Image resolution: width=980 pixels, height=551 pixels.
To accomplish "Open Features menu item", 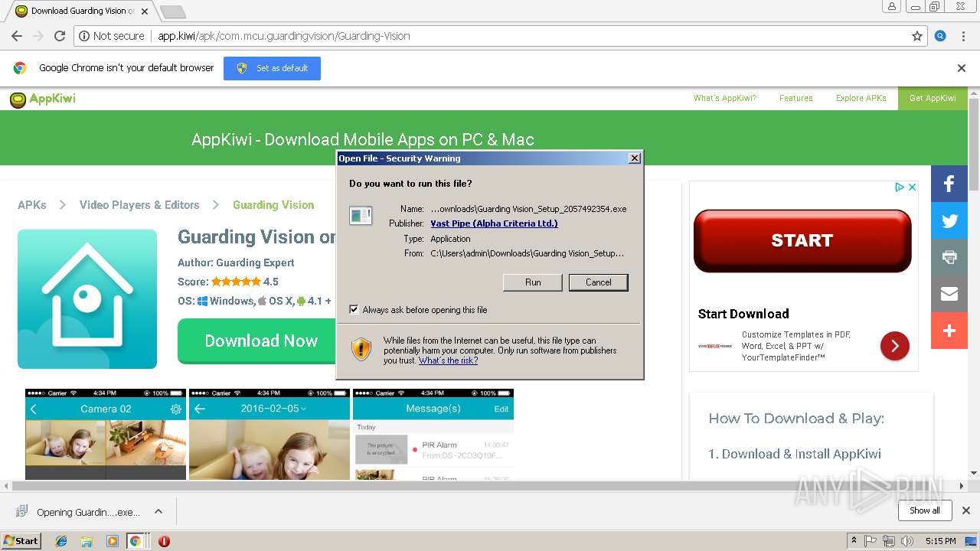I will (795, 98).
